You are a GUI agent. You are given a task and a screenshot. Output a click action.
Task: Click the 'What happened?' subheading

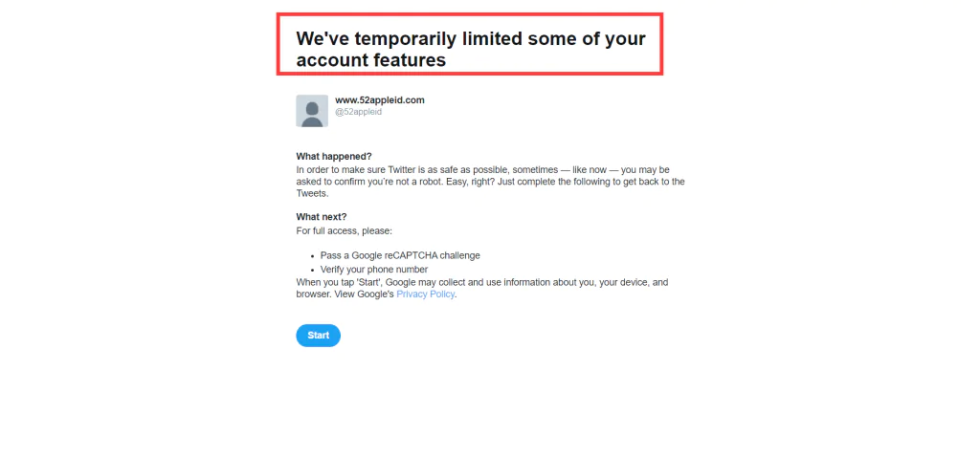[334, 156]
